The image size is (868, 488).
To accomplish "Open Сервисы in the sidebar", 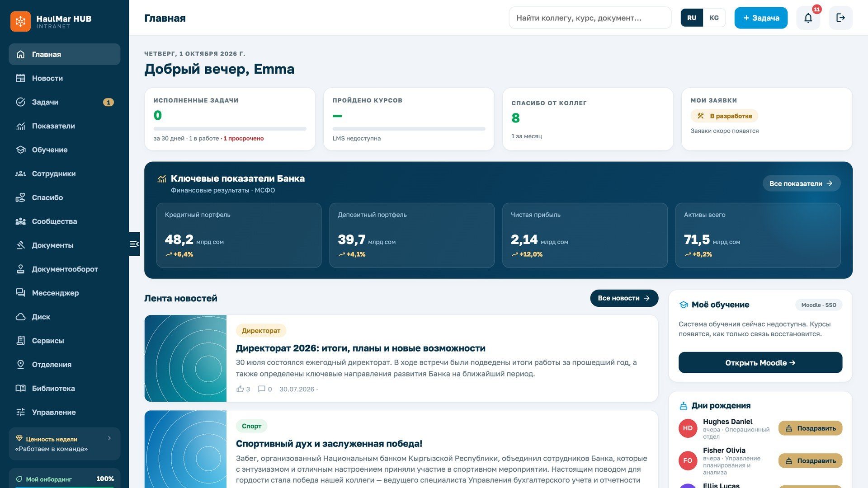I will [64, 341].
